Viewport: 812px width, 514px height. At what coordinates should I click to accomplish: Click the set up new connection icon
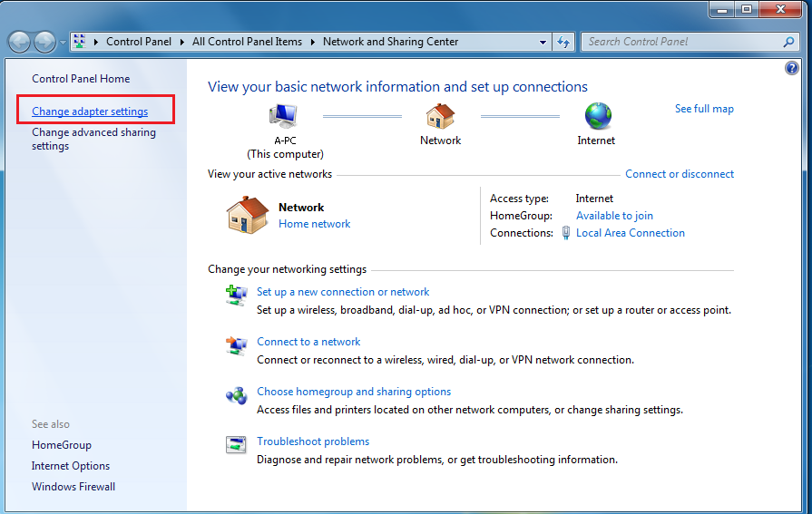(x=236, y=295)
